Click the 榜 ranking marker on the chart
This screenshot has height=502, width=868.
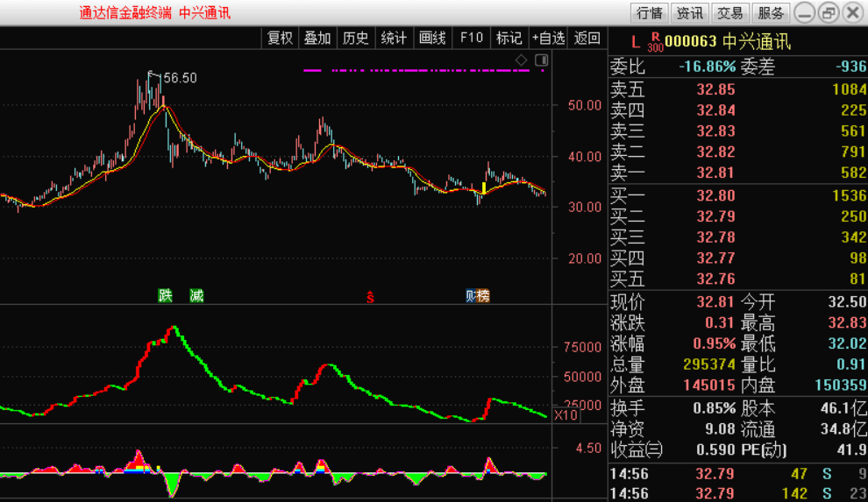point(483,296)
